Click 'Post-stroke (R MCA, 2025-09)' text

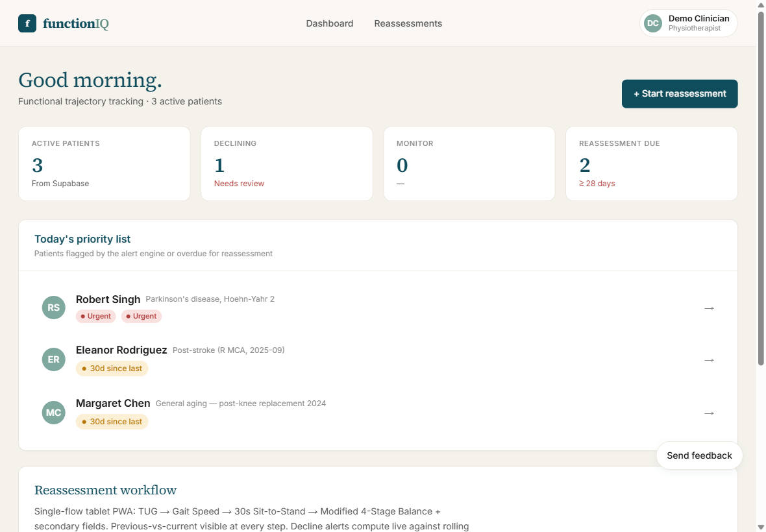coord(229,350)
